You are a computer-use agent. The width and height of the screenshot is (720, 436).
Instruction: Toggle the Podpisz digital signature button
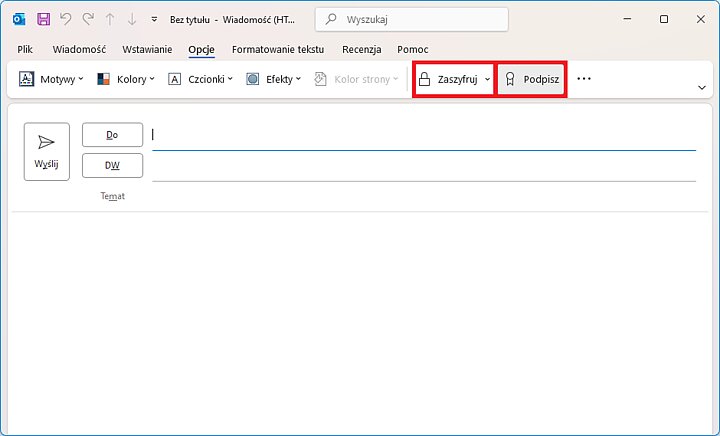pyautogui.click(x=532, y=79)
